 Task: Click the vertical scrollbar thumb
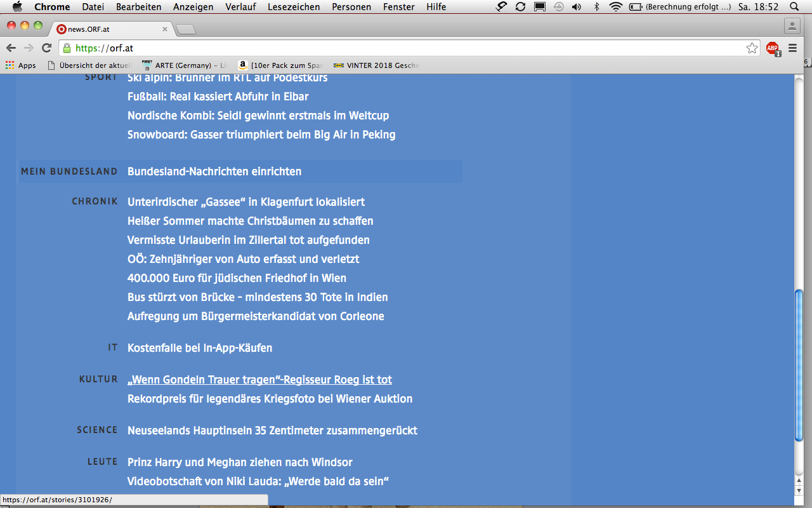point(799,366)
